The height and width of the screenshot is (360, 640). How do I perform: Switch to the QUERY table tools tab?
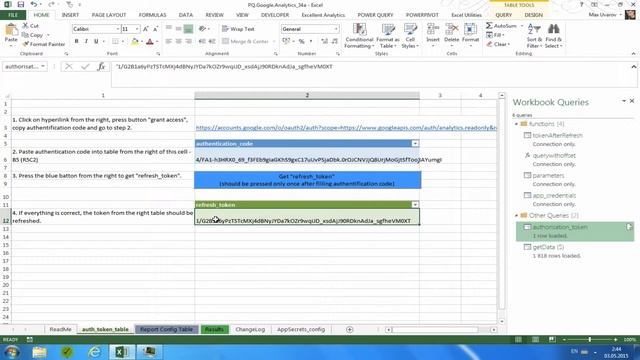pos(504,15)
